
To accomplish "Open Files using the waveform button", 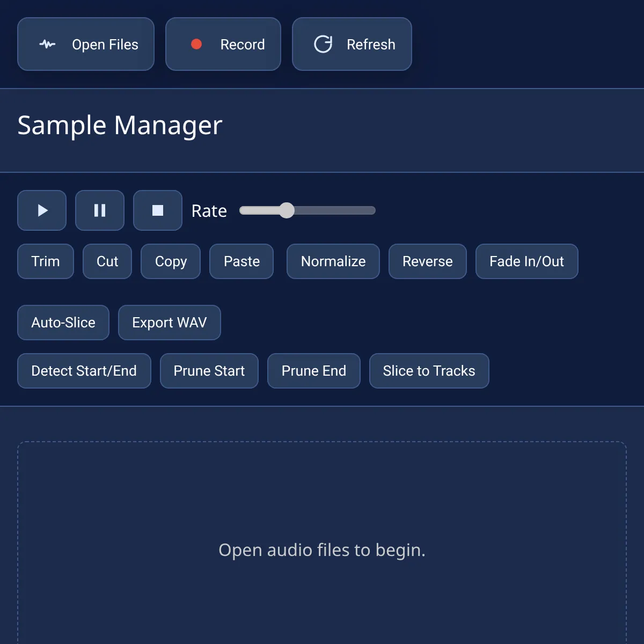I will [86, 44].
